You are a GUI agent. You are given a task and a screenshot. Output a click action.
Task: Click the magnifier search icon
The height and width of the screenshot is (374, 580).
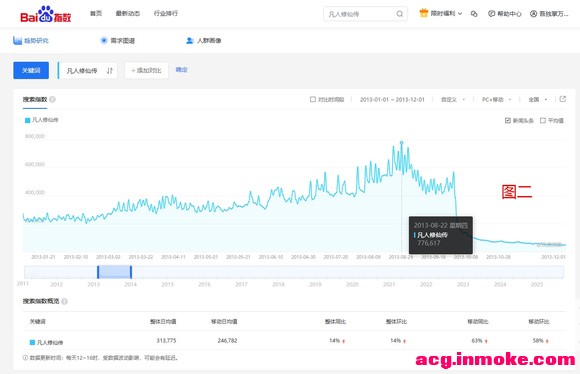pyautogui.click(x=399, y=14)
